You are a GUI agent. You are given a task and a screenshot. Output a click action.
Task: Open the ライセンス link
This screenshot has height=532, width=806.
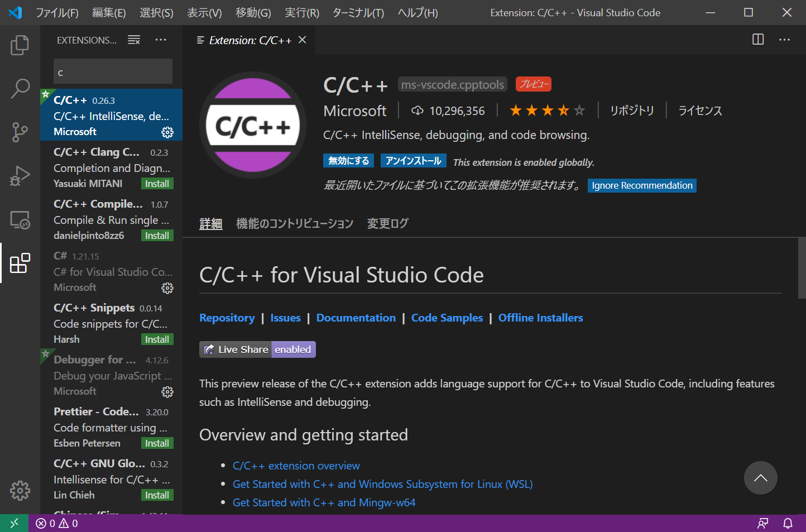click(700, 111)
